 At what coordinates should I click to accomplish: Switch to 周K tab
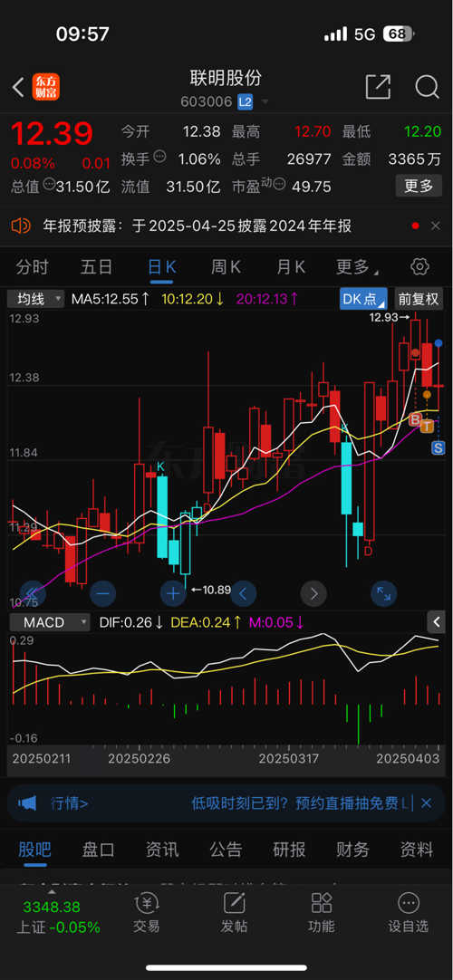(226, 267)
